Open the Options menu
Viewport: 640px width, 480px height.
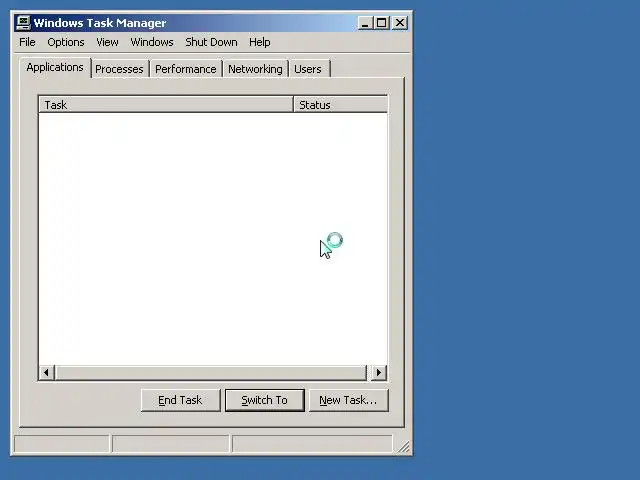point(66,42)
